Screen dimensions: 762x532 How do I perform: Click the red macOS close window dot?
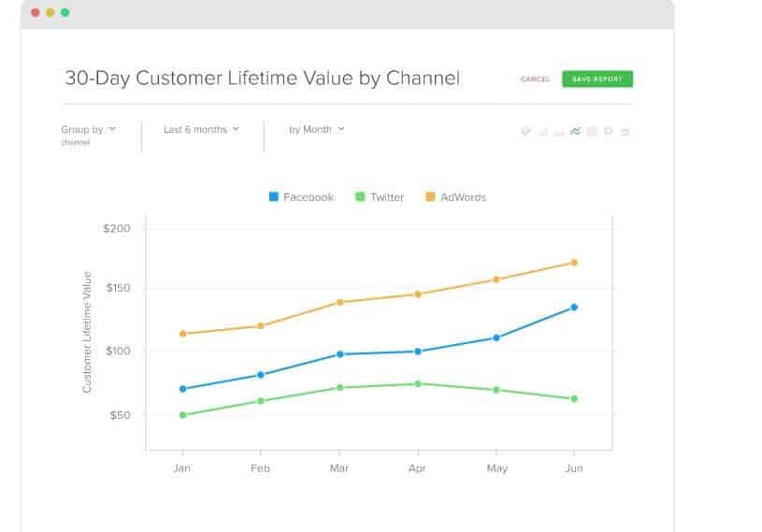35,13
